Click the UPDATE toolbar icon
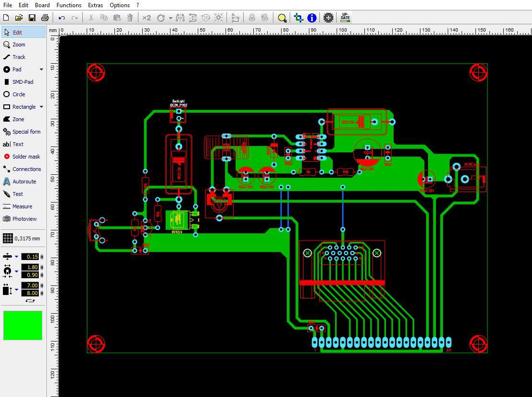The height and width of the screenshot is (397, 532). 345,18
